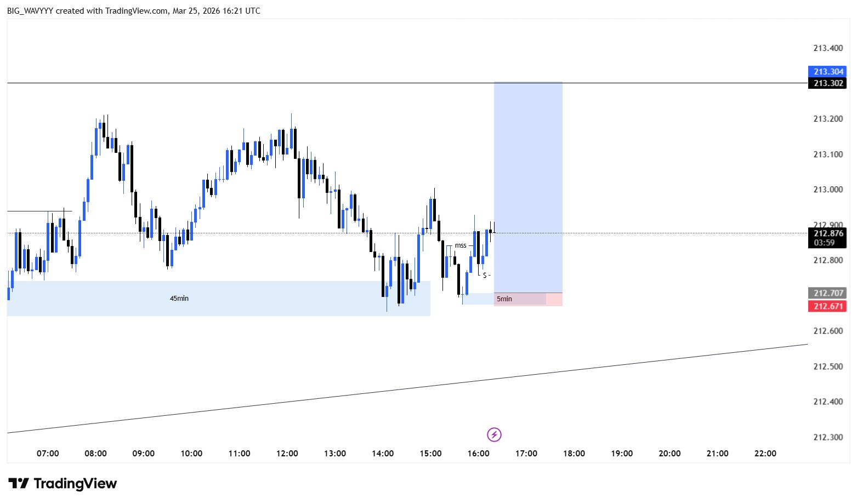This screenshot has height=504, width=857.
Task: Click the purple lightning bolt event icon
Action: coord(494,435)
